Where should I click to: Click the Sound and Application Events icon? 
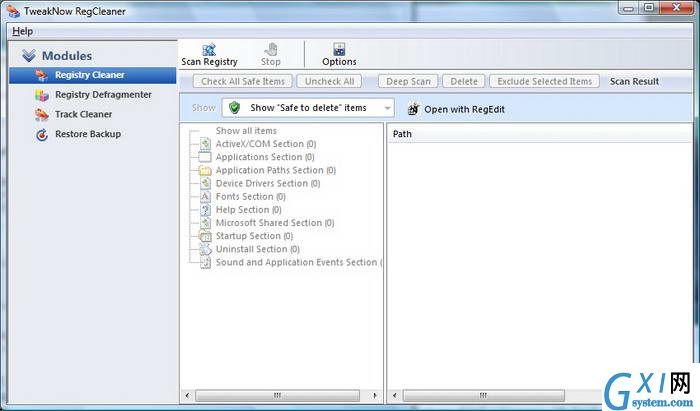pos(205,262)
